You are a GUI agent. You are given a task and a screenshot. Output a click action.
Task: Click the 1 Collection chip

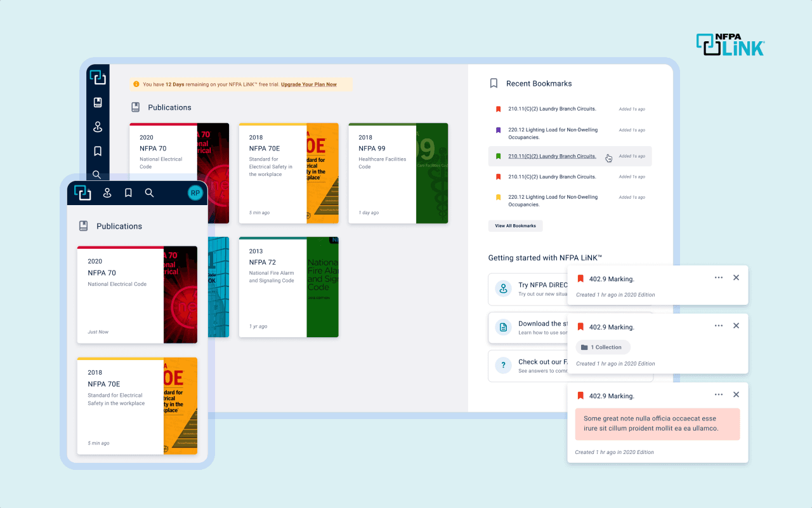603,347
